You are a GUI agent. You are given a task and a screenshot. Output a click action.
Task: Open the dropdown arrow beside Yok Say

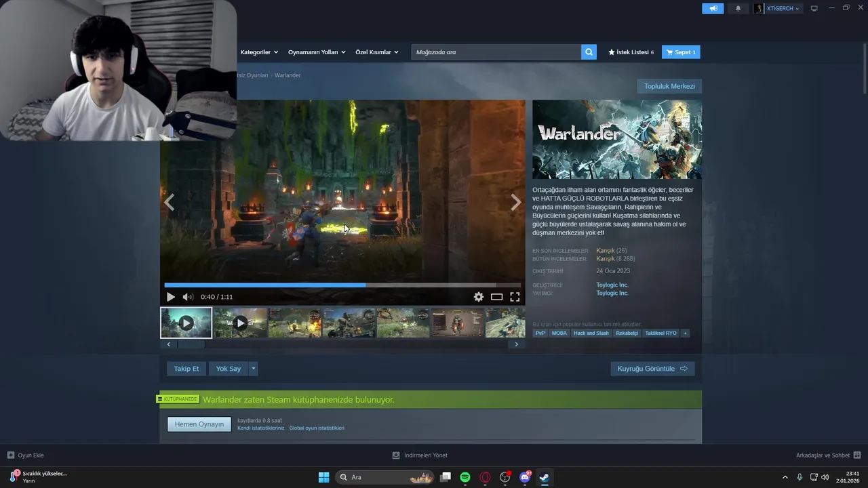click(254, 369)
